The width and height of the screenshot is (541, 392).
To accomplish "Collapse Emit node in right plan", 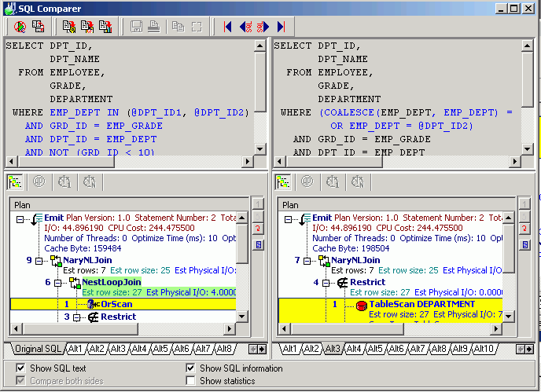I will click(x=288, y=219).
